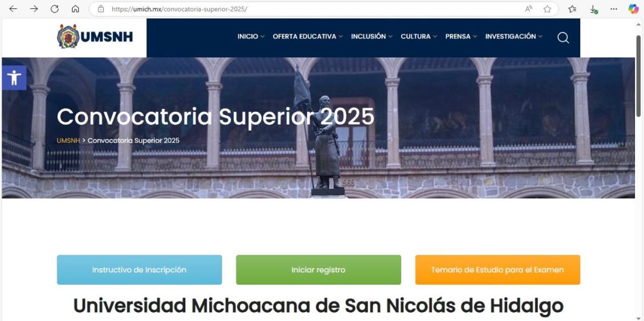Click the Read aloud icon in address bar
644x321 pixels.
[529, 8]
